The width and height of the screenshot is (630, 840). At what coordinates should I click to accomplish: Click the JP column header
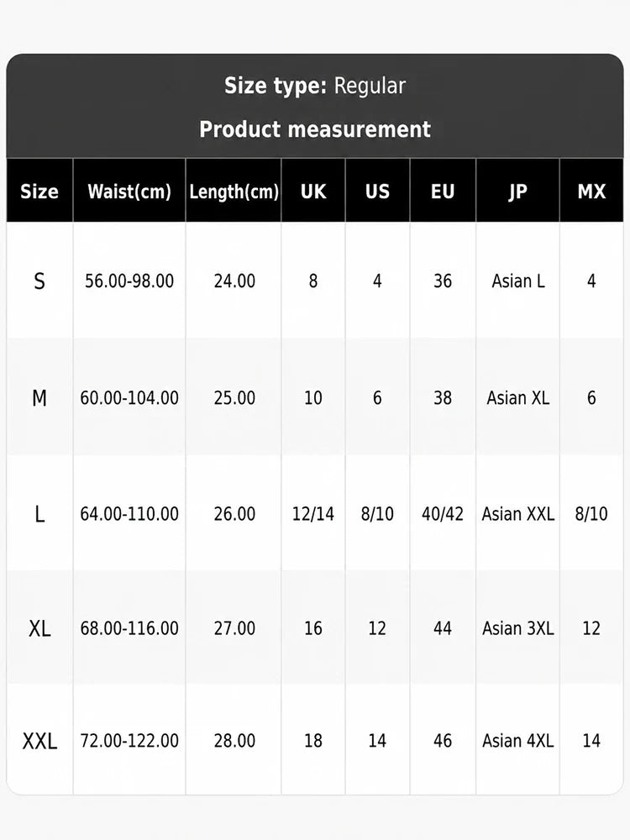coord(517,192)
